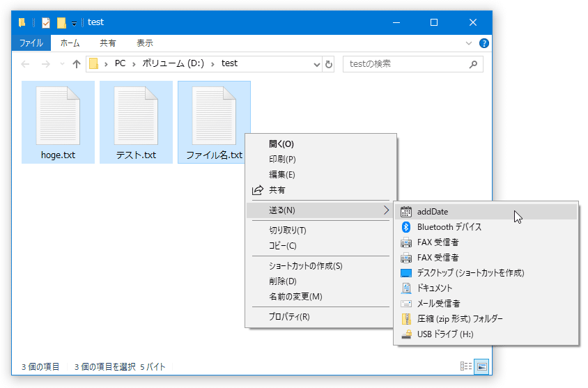Click the blue Help question mark icon
The width and height of the screenshot is (588, 388).
(483, 43)
